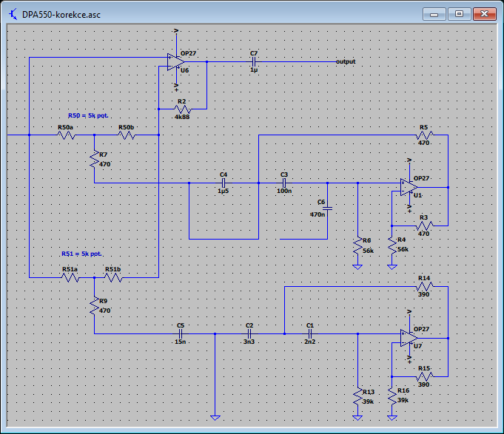The width and height of the screenshot is (504, 434).
Task: Click resistor R2 4k88 symbol
Action: tap(182, 109)
